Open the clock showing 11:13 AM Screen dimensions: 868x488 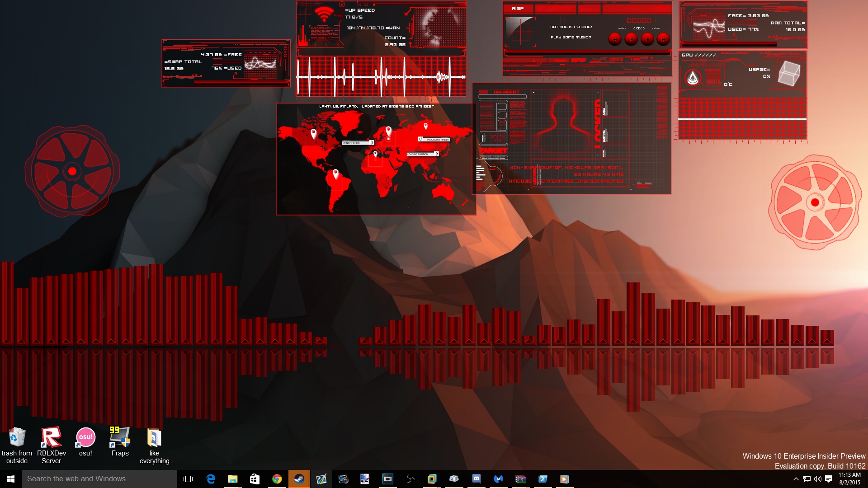click(850, 479)
